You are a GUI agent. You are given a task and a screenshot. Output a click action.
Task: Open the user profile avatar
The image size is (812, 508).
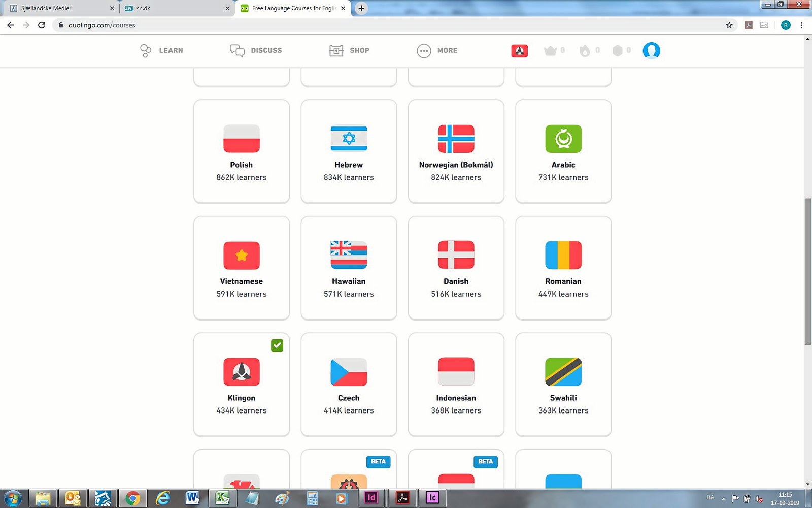pyautogui.click(x=651, y=51)
